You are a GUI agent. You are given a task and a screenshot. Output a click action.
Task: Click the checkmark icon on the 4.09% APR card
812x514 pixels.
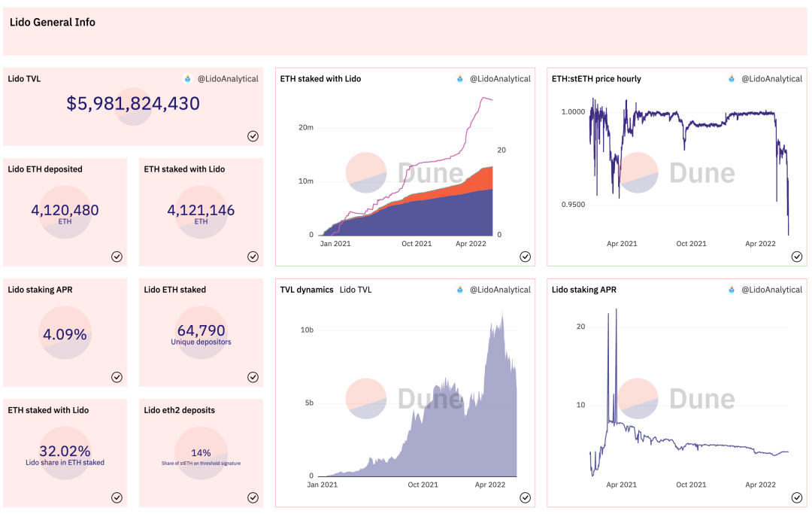click(117, 377)
